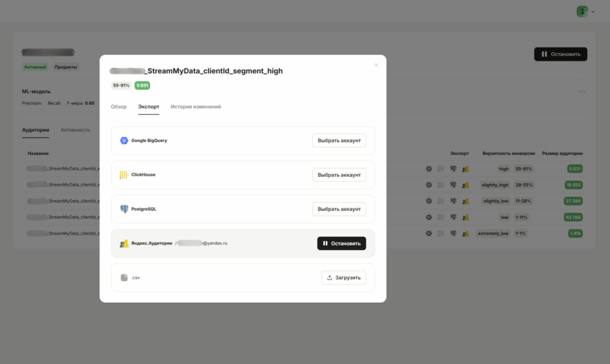Open the История изменений tab

pyautogui.click(x=195, y=107)
